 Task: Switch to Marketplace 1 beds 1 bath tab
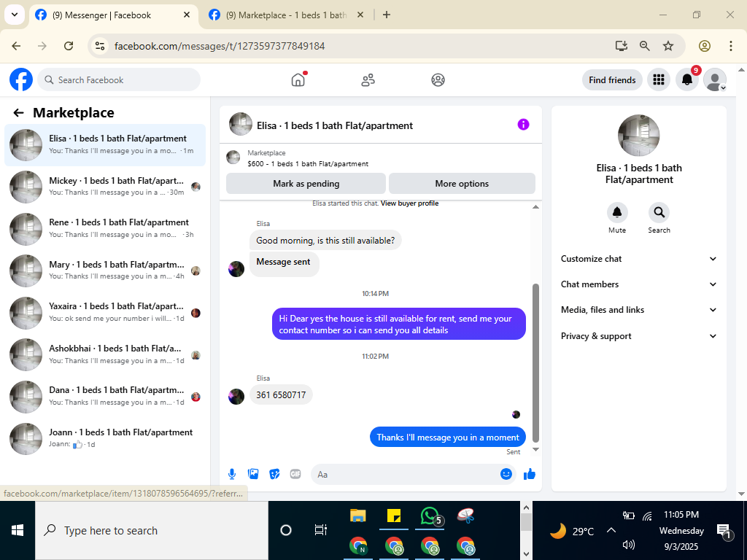(287, 15)
